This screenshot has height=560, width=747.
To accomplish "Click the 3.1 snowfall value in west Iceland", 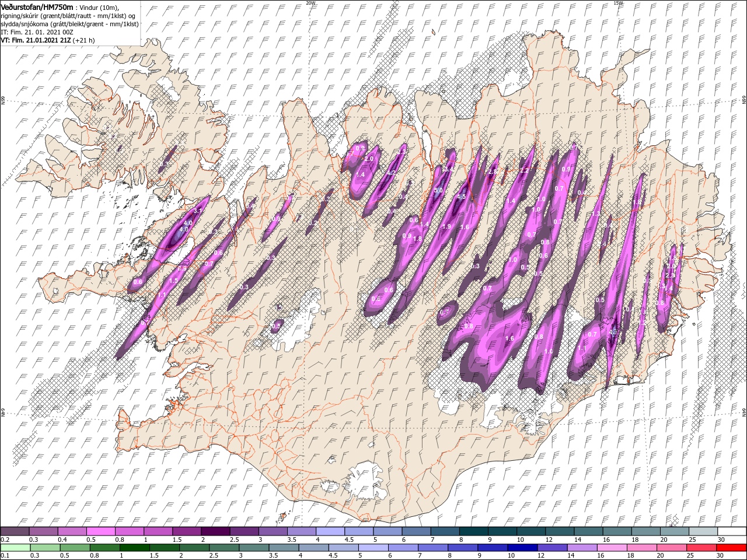I will click(x=197, y=211).
